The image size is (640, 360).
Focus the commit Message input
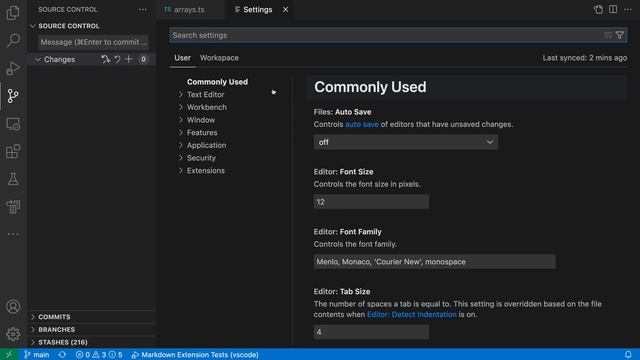tap(93, 42)
